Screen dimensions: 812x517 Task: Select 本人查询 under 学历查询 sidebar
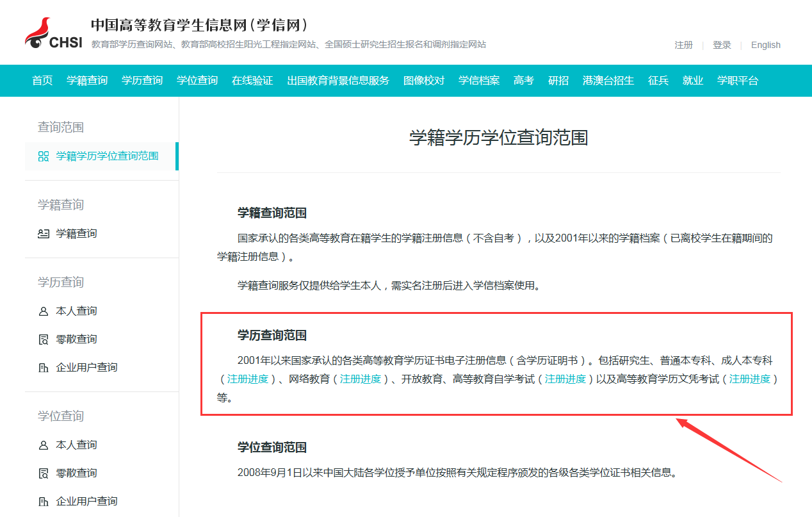point(77,311)
